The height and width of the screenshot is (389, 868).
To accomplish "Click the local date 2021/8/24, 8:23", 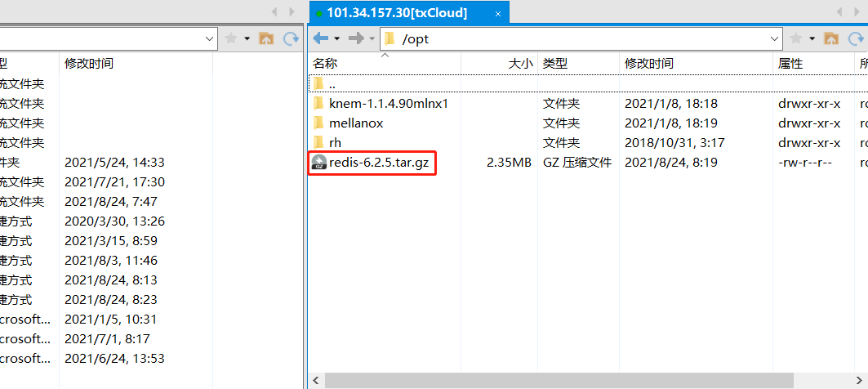I will click(x=111, y=300).
